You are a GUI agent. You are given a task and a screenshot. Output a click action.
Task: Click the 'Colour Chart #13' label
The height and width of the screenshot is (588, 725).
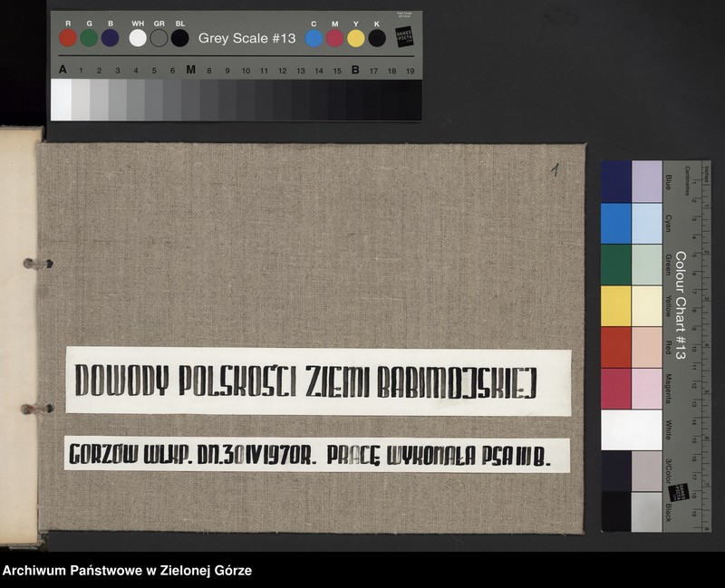(x=681, y=305)
